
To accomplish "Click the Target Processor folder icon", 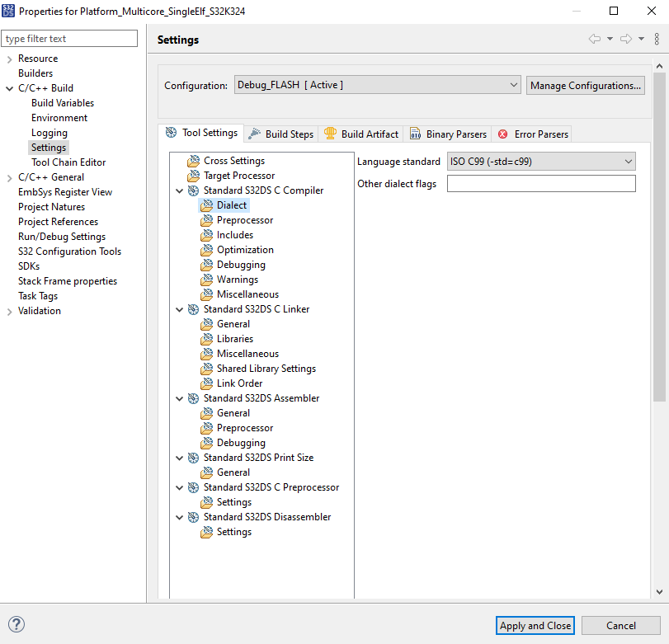I will tap(193, 176).
